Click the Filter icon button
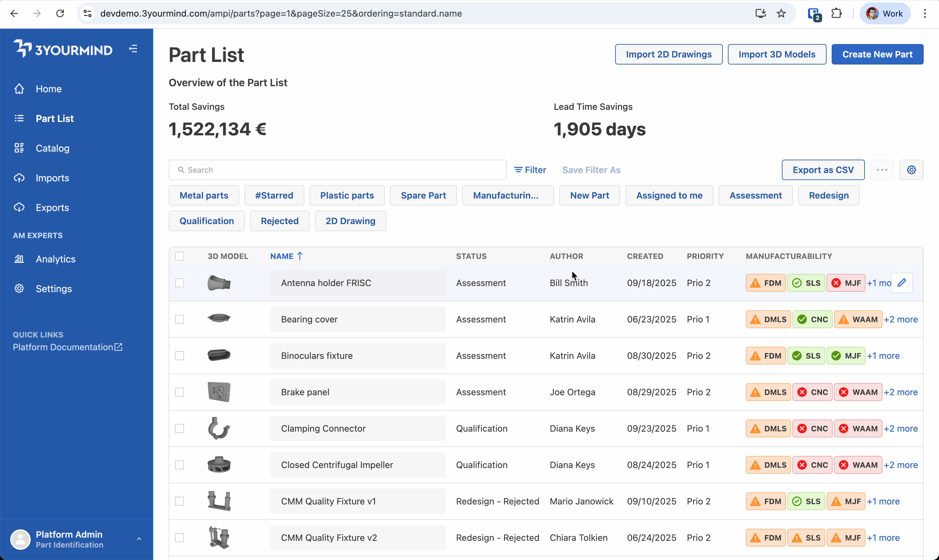 pyautogui.click(x=530, y=170)
